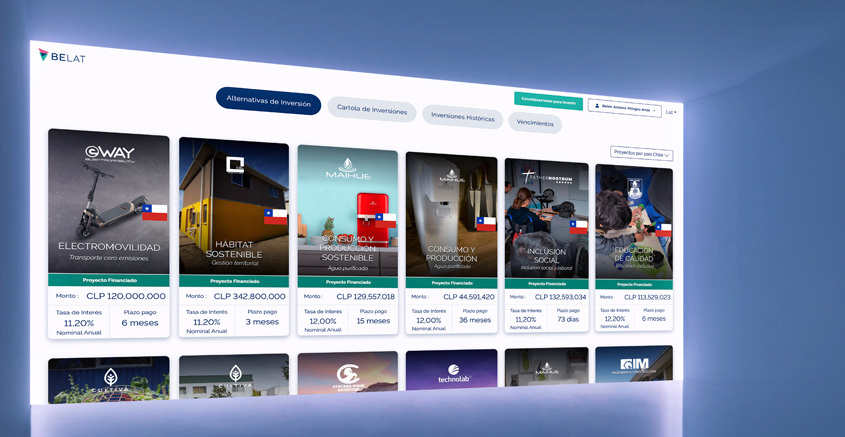The height and width of the screenshot is (437, 845).
Task: Click Proyecto Financiado on the Educación de Calidad card
Action: 634,285
